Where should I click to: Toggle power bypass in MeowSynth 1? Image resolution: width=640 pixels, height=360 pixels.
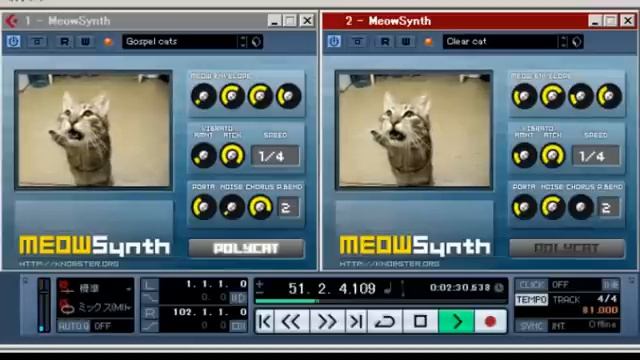click(x=13, y=41)
